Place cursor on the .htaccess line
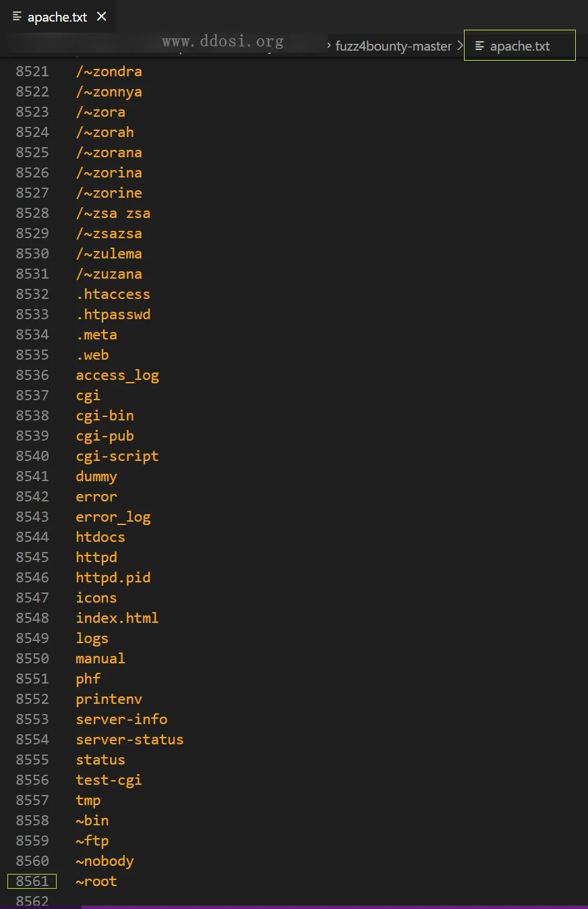Image resolution: width=588 pixels, height=909 pixels. [x=113, y=294]
